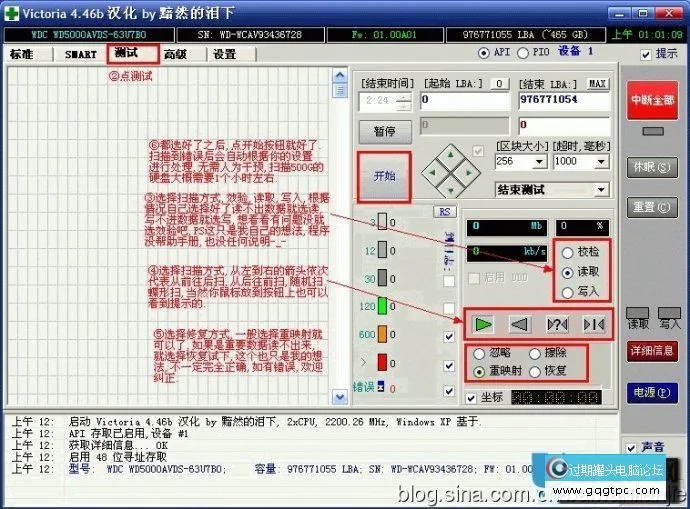Select the butterfly scan icon
690x509 pixels.
[592, 324]
